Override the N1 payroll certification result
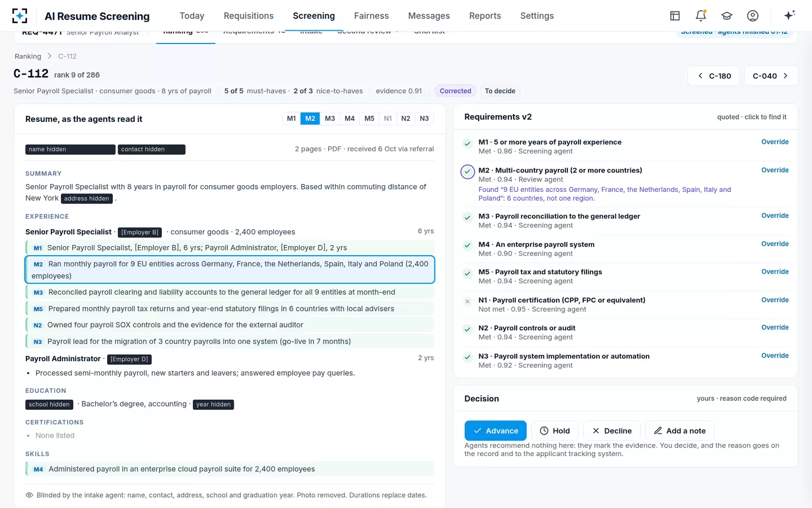Screen dimensions: 812x508 [775, 300]
